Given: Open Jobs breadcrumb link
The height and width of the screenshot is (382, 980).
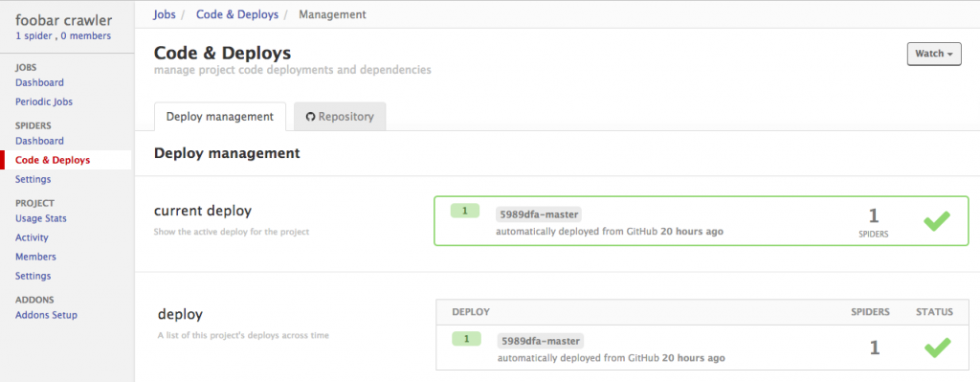Looking at the screenshot, I should click(x=164, y=14).
